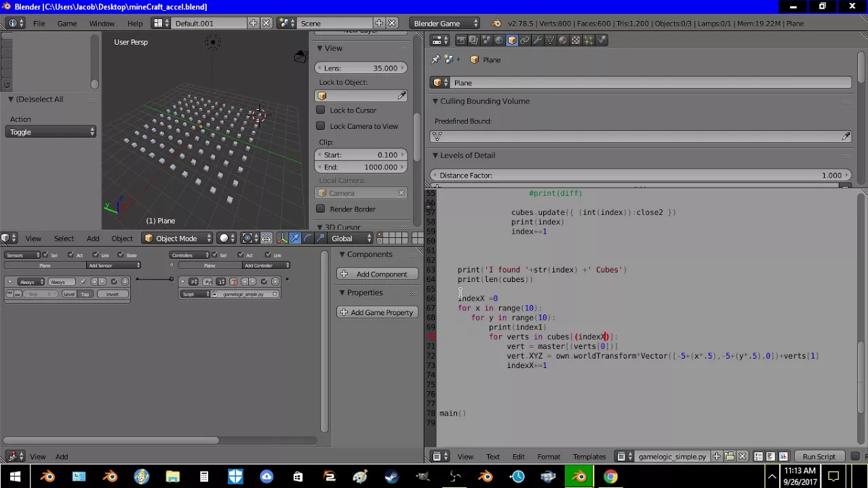Screen dimensions: 868x488
Task: Open the Format menu in text editor
Action: 549,456
